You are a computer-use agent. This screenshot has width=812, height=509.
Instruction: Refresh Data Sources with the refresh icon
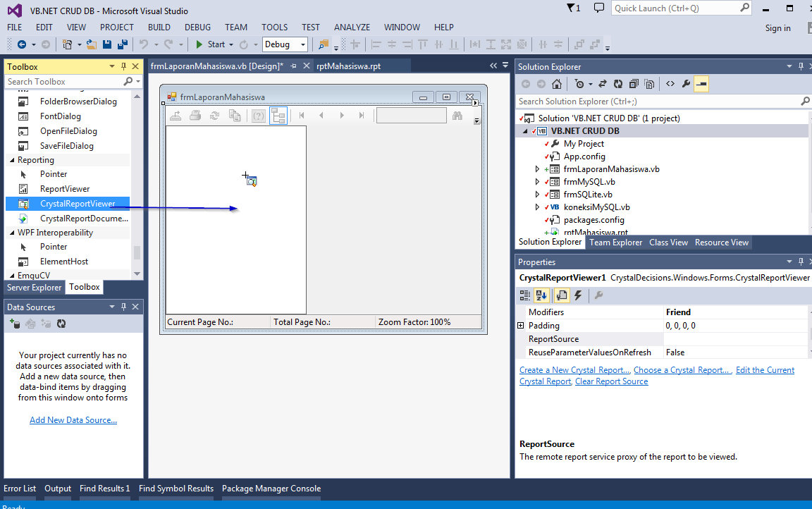(61, 324)
